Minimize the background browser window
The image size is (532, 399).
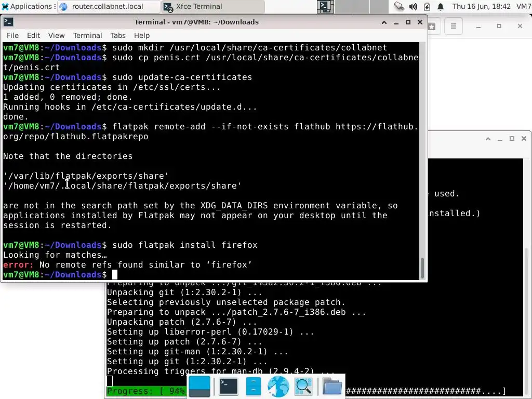pos(478,26)
